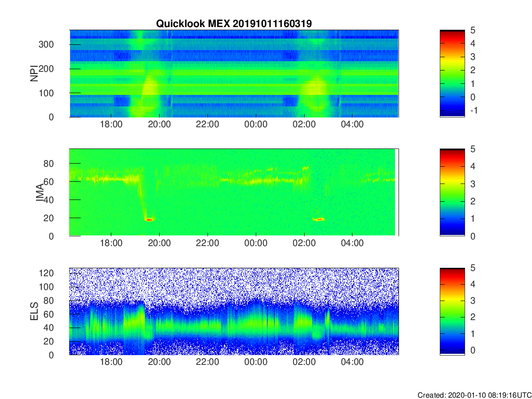Click the 02:00 tick label of the NPI panel
The width and height of the screenshot is (532, 399).
coord(304,125)
